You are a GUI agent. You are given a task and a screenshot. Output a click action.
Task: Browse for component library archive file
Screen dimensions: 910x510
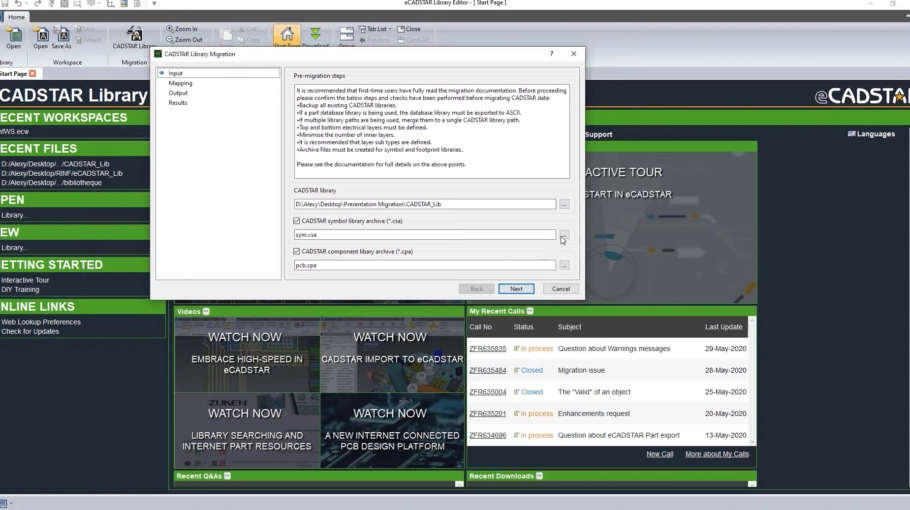(564, 265)
